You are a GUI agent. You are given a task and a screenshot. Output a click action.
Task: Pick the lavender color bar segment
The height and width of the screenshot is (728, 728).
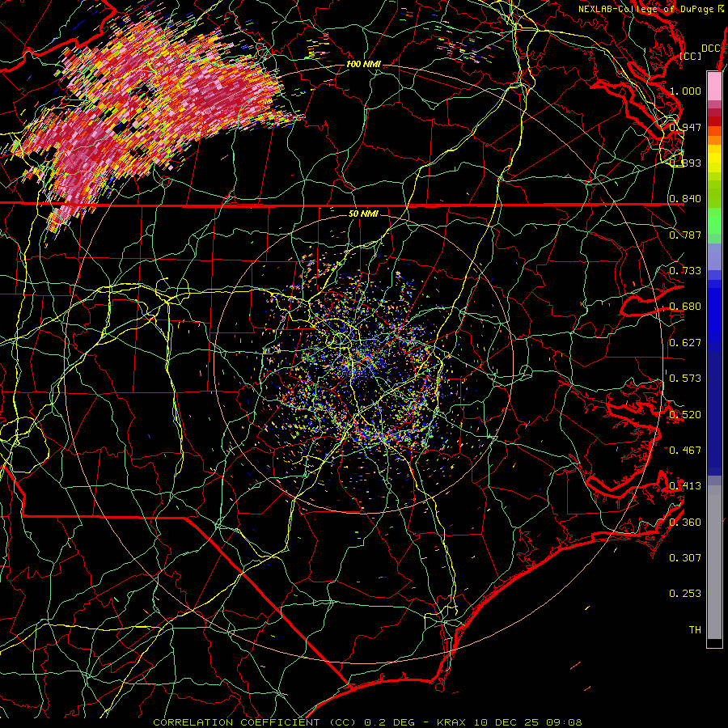coord(714,256)
